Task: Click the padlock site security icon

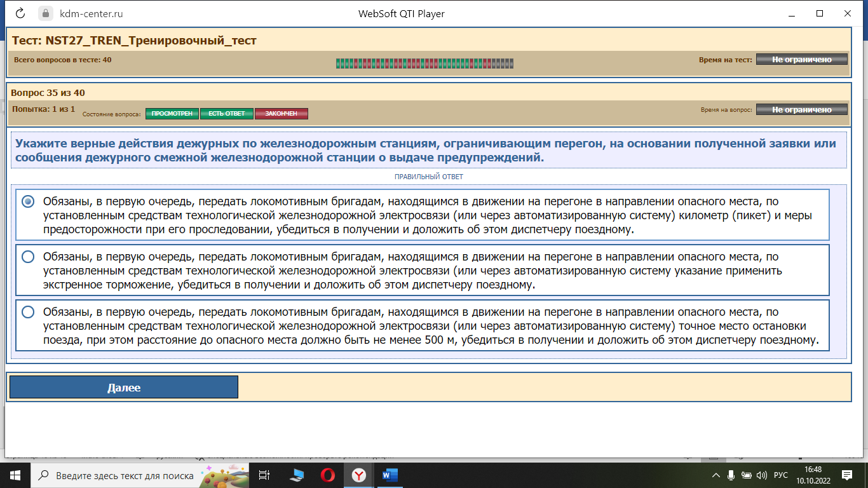Action: pos(44,13)
